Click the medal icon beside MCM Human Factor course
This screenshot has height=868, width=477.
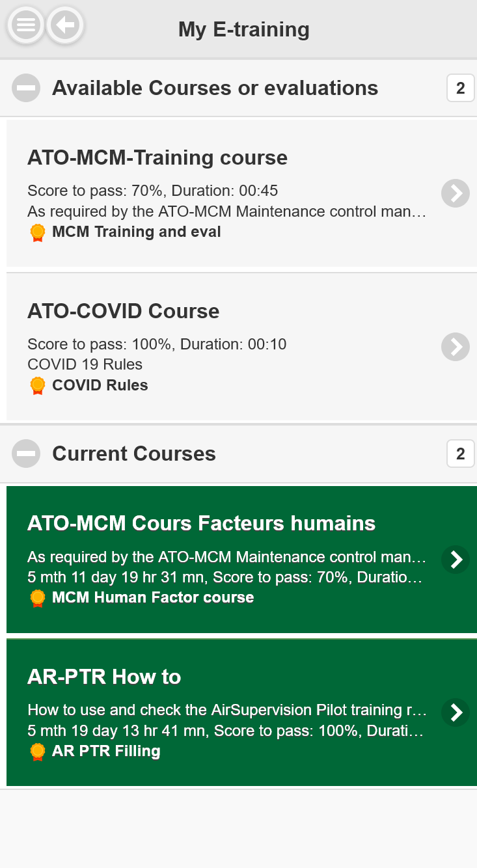(38, 598)
